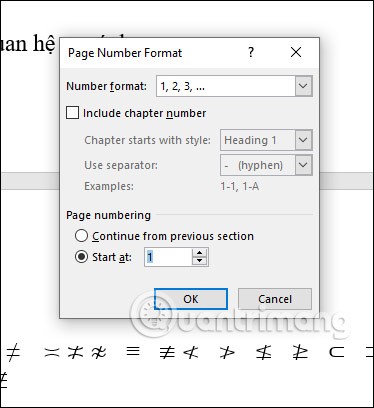
Task: Increase Start at value with up arrow
Action: (x=199, y=253)
